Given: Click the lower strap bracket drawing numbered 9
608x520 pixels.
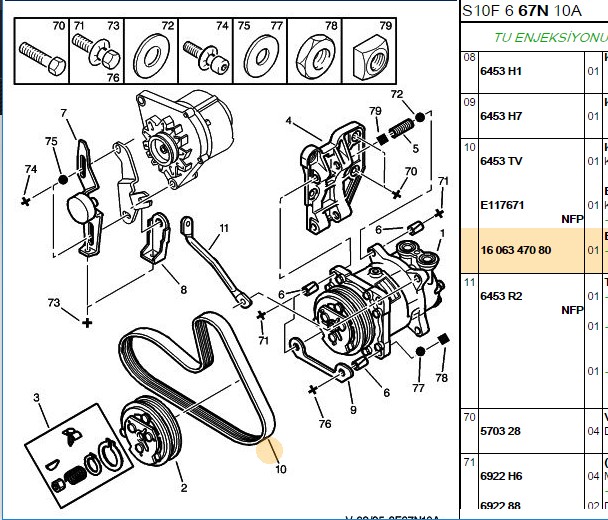Looking at the screenshot, I should [321, 359].
